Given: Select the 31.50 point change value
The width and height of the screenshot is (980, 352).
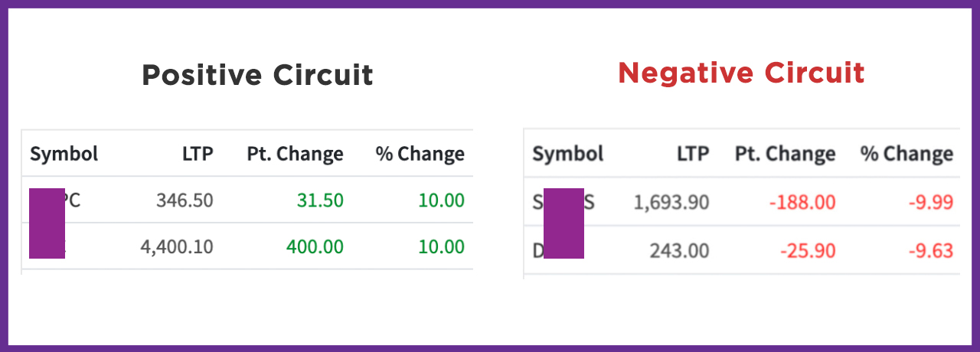Looking at the screenshot, I should pyautogui.click(x=320, y=200).
